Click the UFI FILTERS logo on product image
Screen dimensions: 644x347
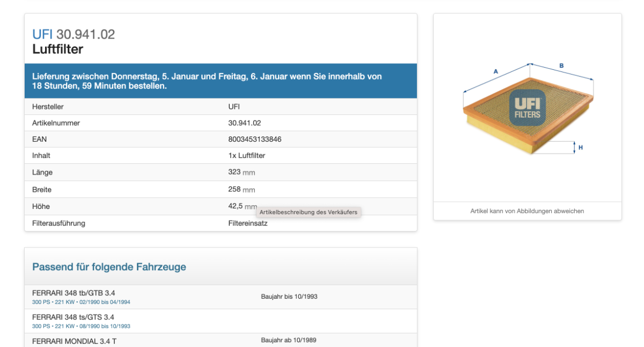click(x=527, y=107)
